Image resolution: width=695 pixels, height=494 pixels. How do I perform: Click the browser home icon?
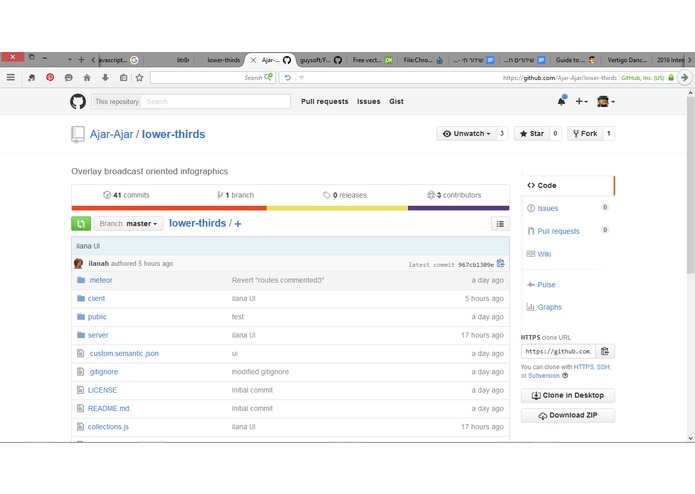pos(87,78)
